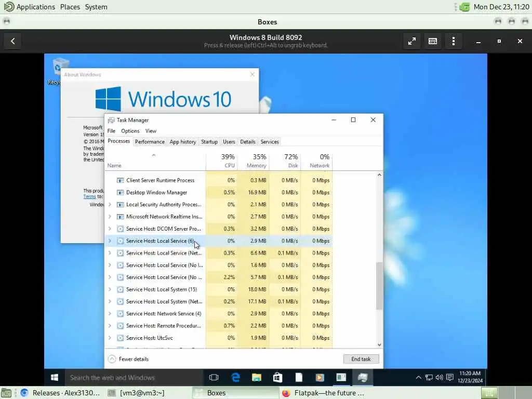Viewport: 532px width, 399px height.
Task: Click the blank document taskbar icon
Action: [299, 377]
